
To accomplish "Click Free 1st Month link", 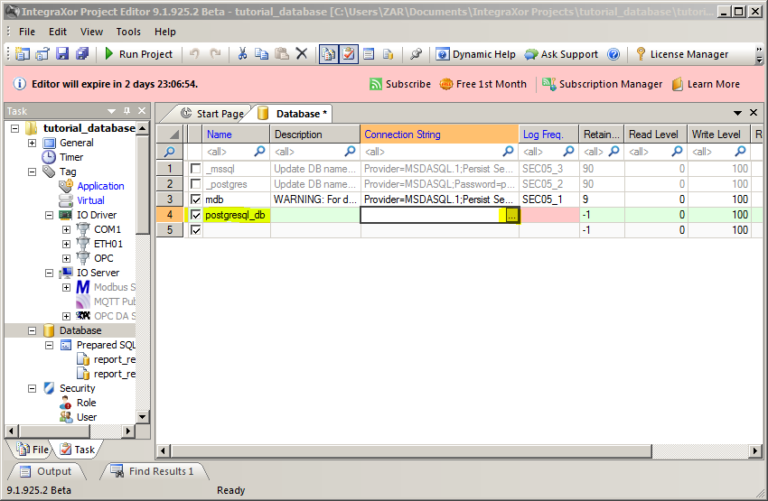I will [483, 84].
